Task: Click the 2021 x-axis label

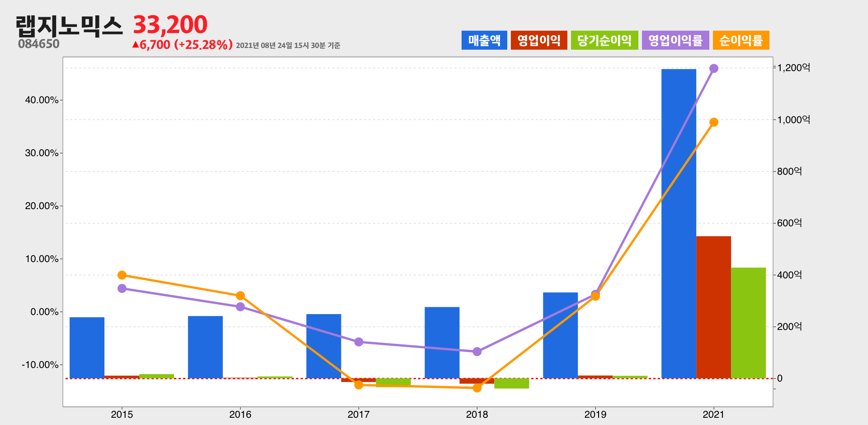Action: pyautogui.click(x=714, y=414)
